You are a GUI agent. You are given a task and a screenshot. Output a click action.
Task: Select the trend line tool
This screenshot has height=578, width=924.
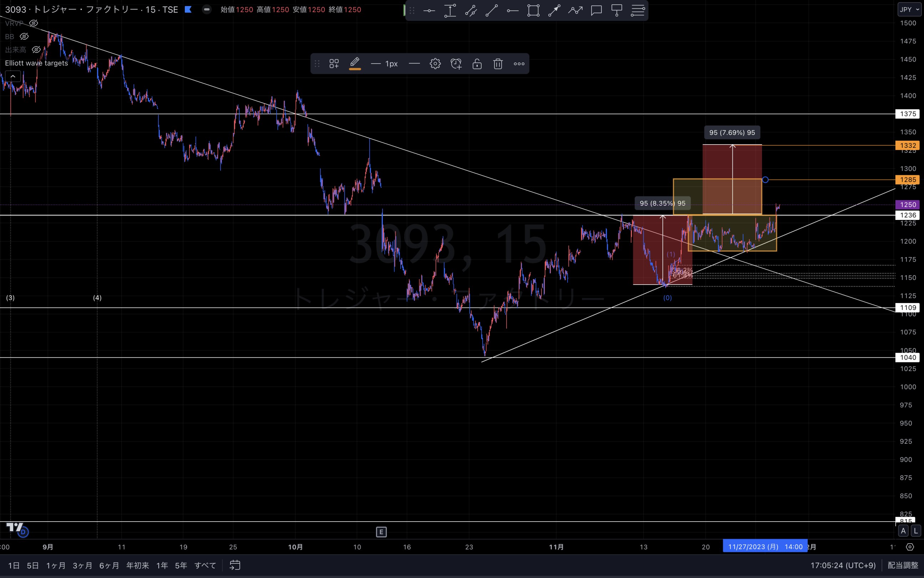pyautogui.click(x=492, y=11)
